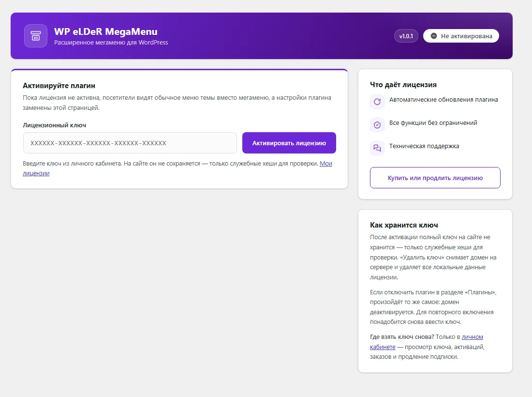Open the "Мои лицензии" link

pyautogui.click(x=325, y=164)
